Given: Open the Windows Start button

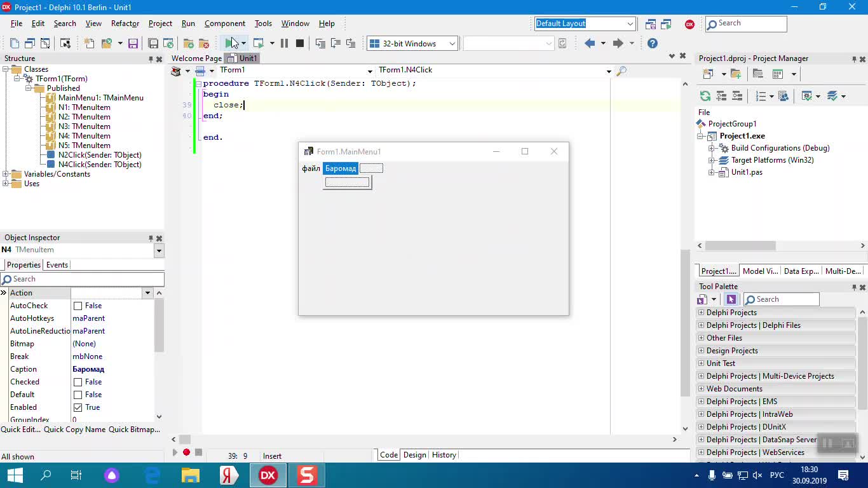Looking at the screenshot, I should pos(15,475).
